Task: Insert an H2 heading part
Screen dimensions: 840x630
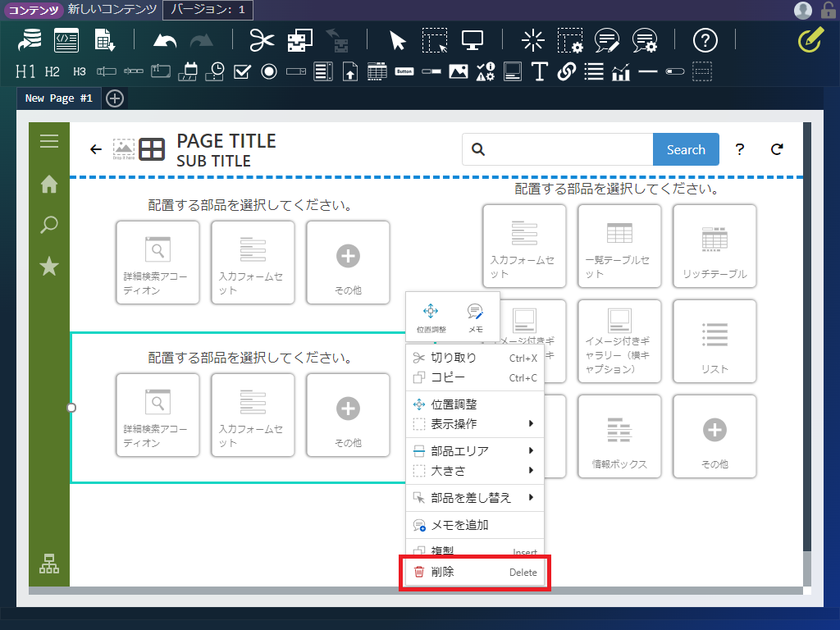Action: click(x=52, y=71)
